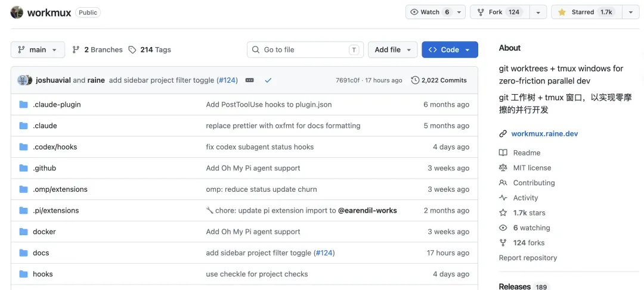Click the .github folder icon
644x290 pixels.
pyautogui.click(x=23, y=168)
